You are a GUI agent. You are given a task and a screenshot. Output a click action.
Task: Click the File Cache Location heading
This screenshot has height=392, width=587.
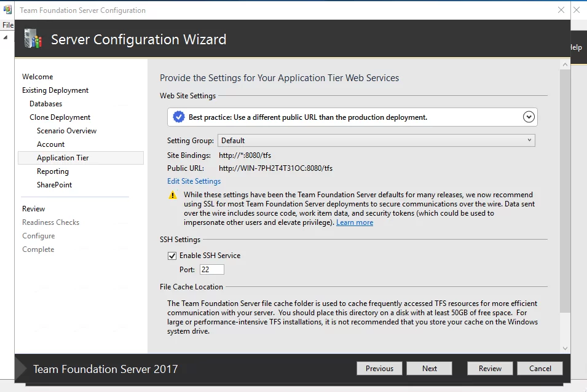191,287
